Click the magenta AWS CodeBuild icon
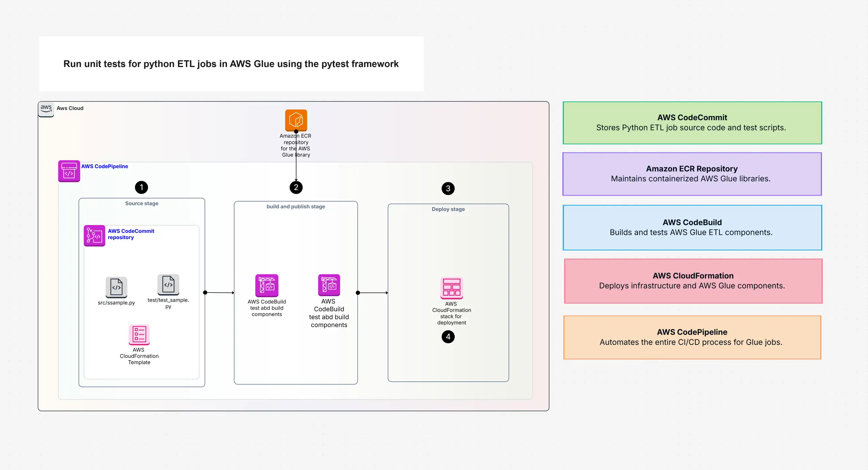Viewport: 868px width, 470px height. 329,285
